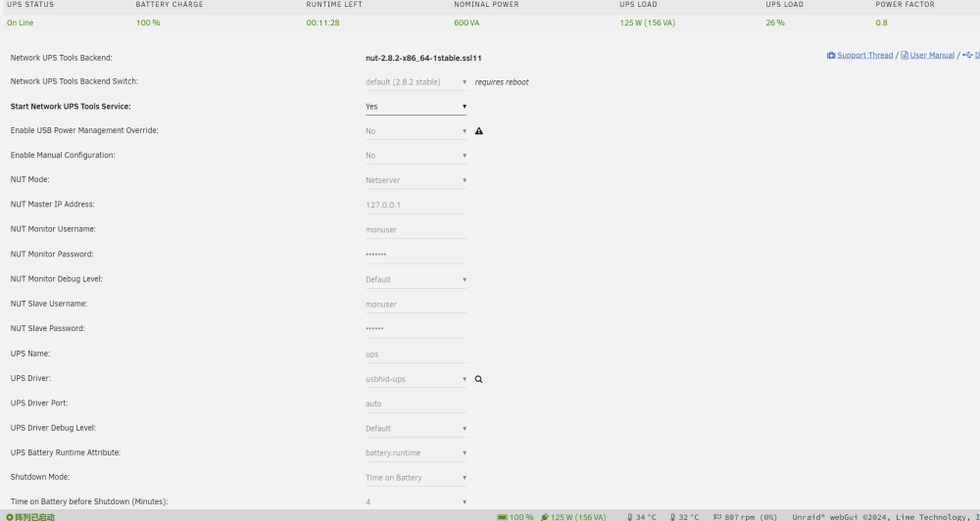
Task: Open the Support Thread link
Action: coord(864,56)
